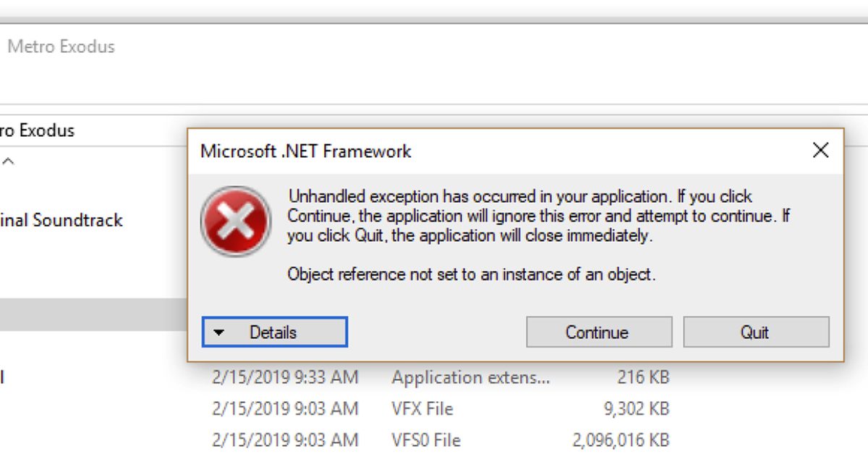
Task: Expand the Details section of the error
Action: (274, 332)
